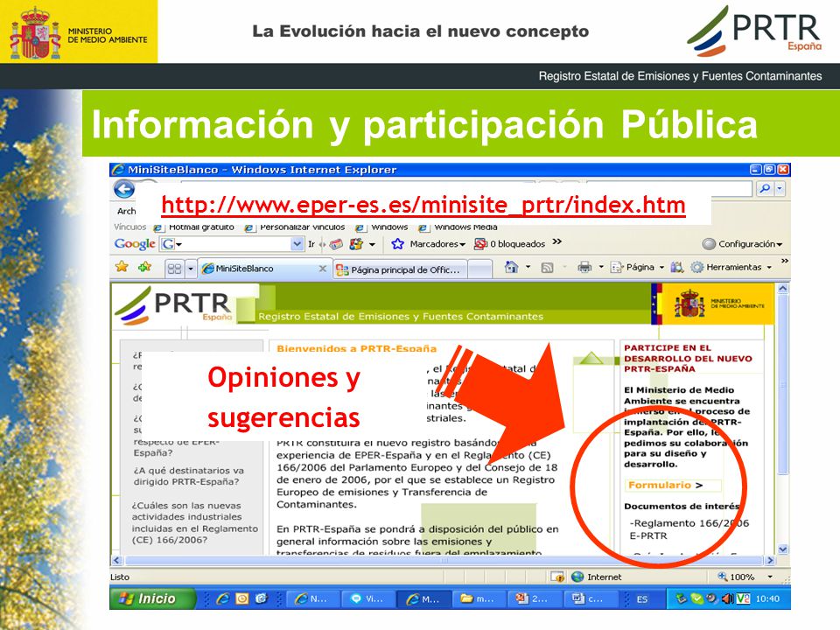This screenshot has height=630, width=840.
Task: Open '¿A qué destinatarios va dirigido PRTR-España?'
Action: (188, 476)
